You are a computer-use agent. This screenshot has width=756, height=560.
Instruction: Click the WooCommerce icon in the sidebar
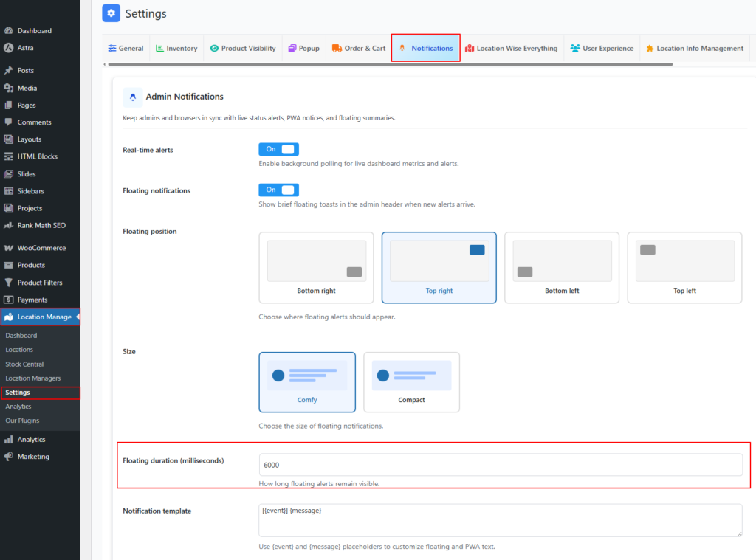point(8,248)
